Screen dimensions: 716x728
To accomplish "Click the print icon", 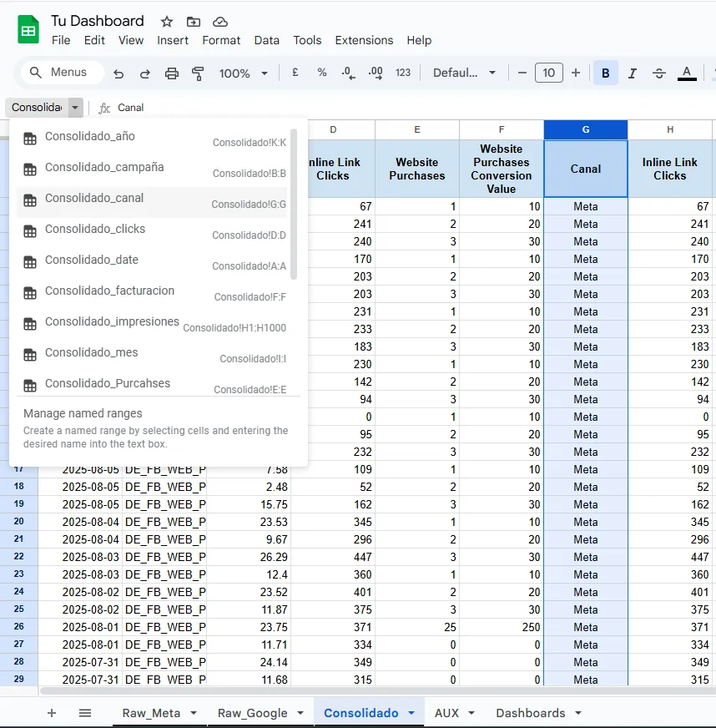I will (x=172, y=73).
